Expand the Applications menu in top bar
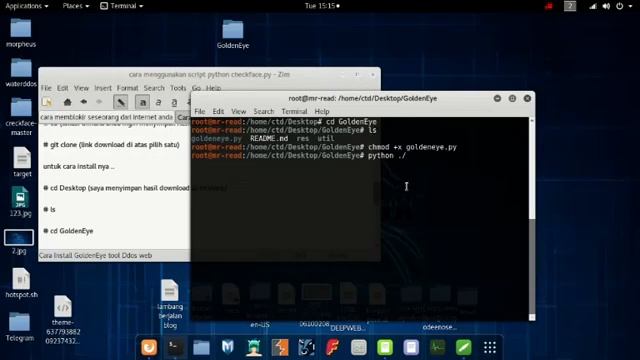The width and height of the screenshot is (640, 360). point(27,6)
